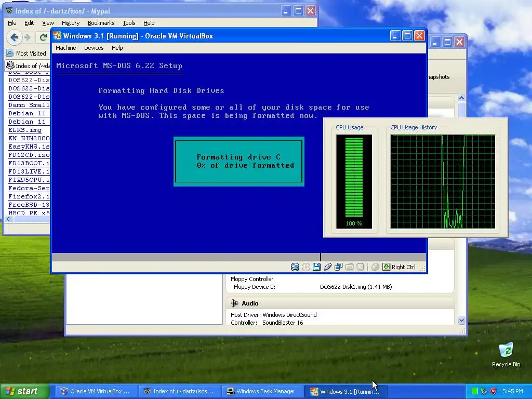Open the Devices menu in VM window
This screenshot has height=399, width=532.
tap(94, 48)
